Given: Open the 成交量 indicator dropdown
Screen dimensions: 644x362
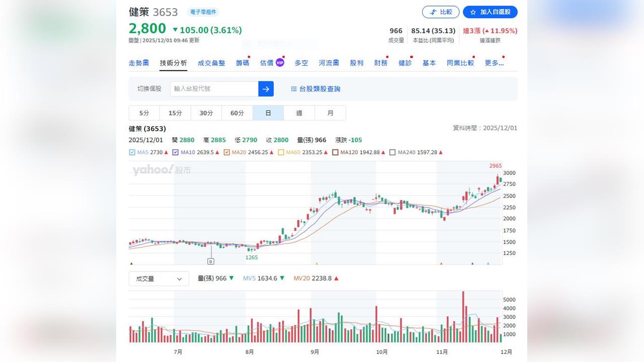Looking at the screenshot, I should click(x=158, y=279).
